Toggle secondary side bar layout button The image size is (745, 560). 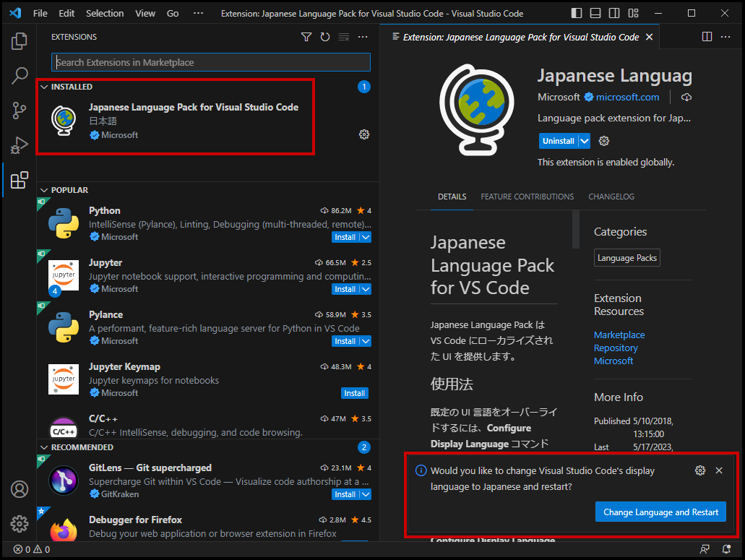[x=613, y=14]
